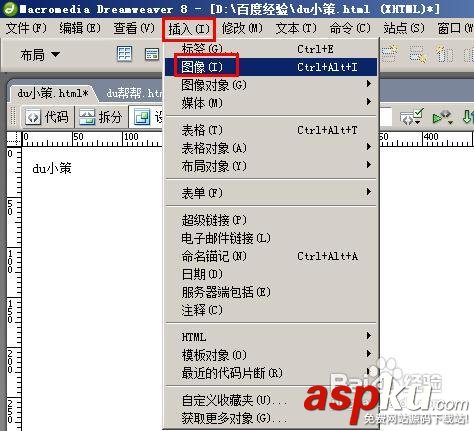
Task: Choose 获取更多对象(G)... menu item
Action: click(271, 418)
